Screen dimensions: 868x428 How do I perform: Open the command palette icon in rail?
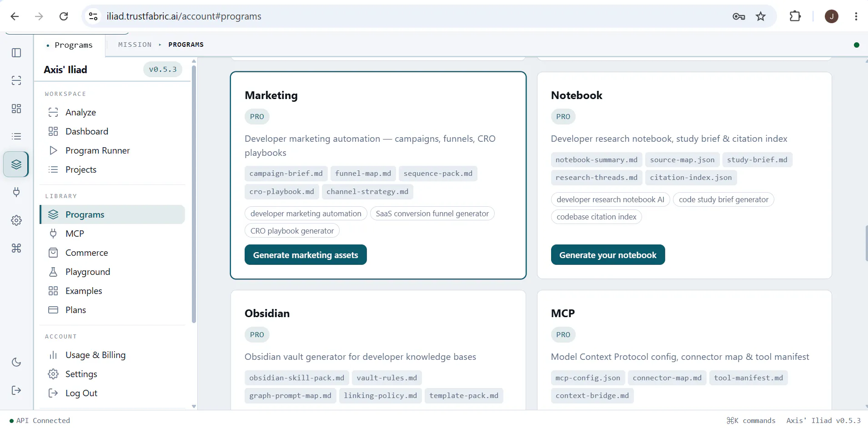tap(16, 248)
